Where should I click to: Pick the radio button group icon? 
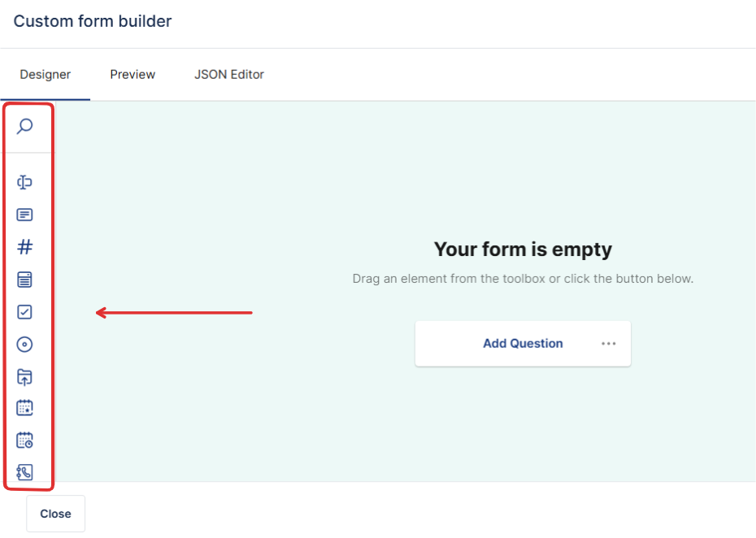coord(25,345)
